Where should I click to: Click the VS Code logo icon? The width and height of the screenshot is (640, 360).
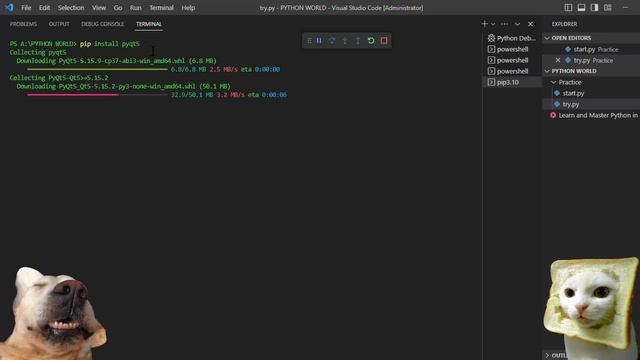[x=9, y=7]
